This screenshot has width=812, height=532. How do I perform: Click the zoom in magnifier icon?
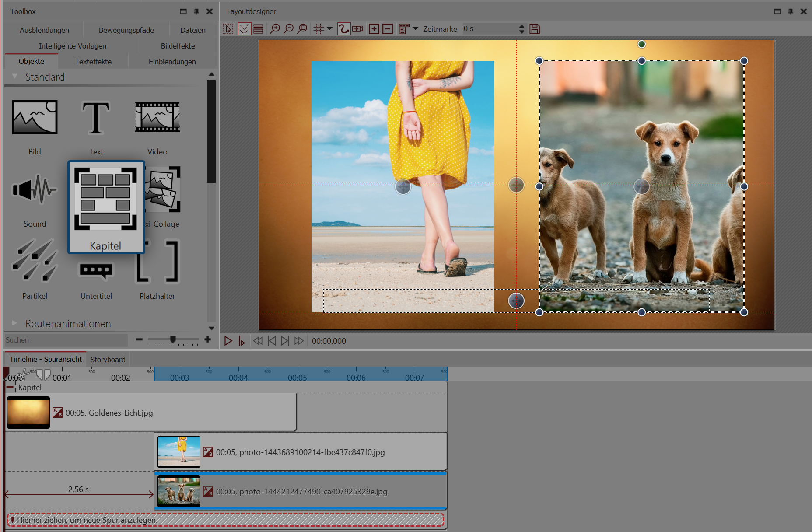pyautogui.click(x=275, y=29)
